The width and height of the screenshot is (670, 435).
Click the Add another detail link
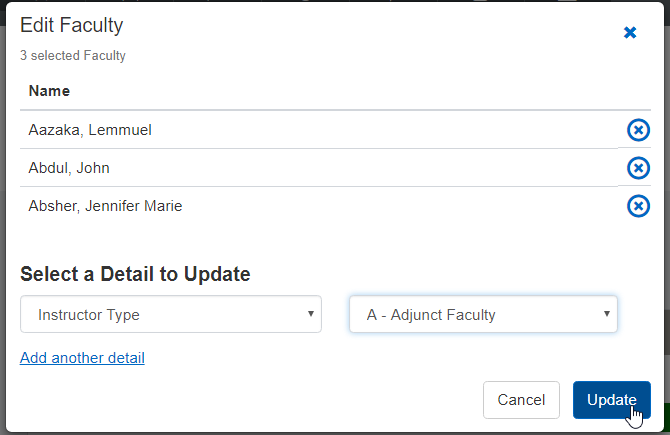pos(82,358)
